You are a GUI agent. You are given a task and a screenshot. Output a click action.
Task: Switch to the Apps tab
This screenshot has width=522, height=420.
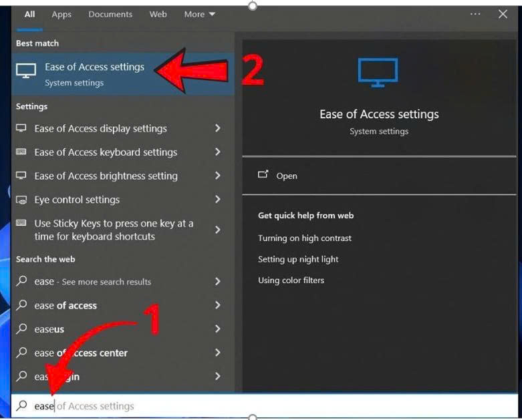click(x=61, y=14)
